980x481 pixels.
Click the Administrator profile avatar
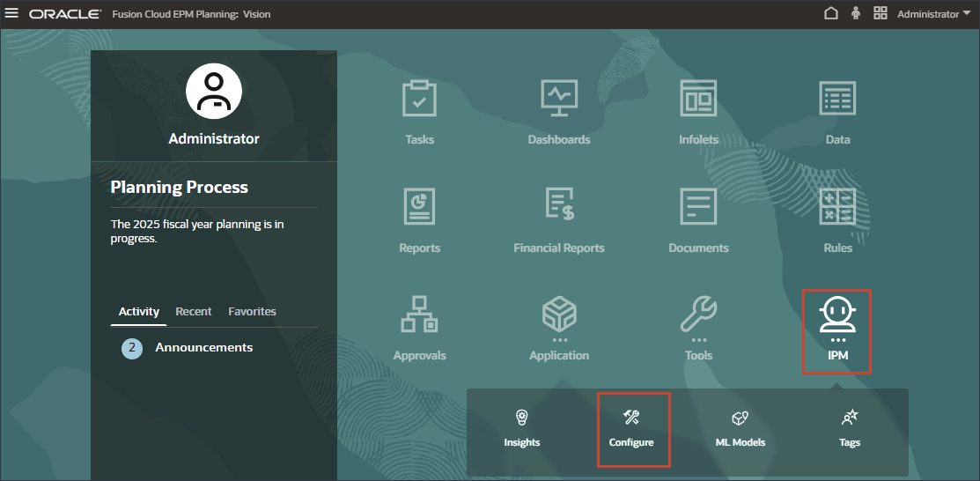[214, 91]
